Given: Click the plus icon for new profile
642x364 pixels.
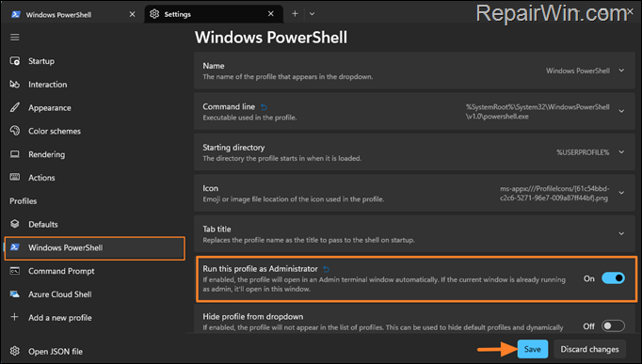Looking at the screenshot, I should tap(14, 317).
